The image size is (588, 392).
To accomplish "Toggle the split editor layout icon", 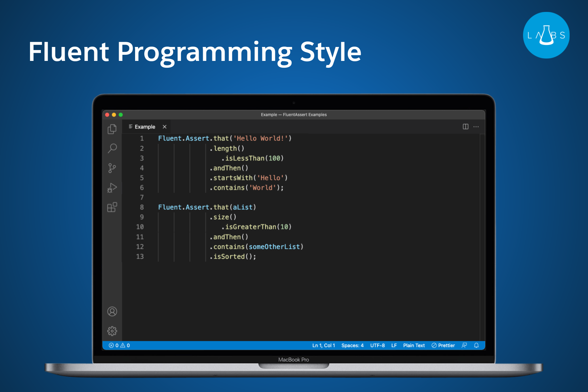I will coord(465,127).
